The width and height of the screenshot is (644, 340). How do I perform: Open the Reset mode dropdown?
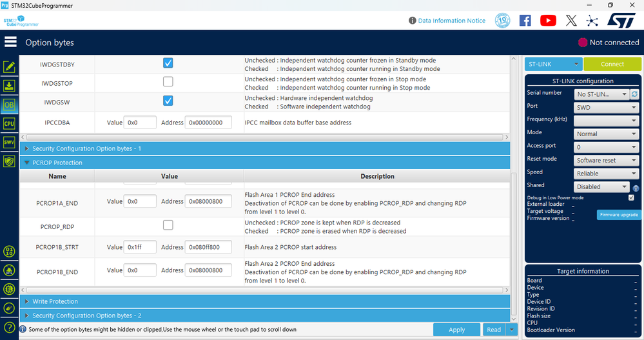[x=606, y=161]
